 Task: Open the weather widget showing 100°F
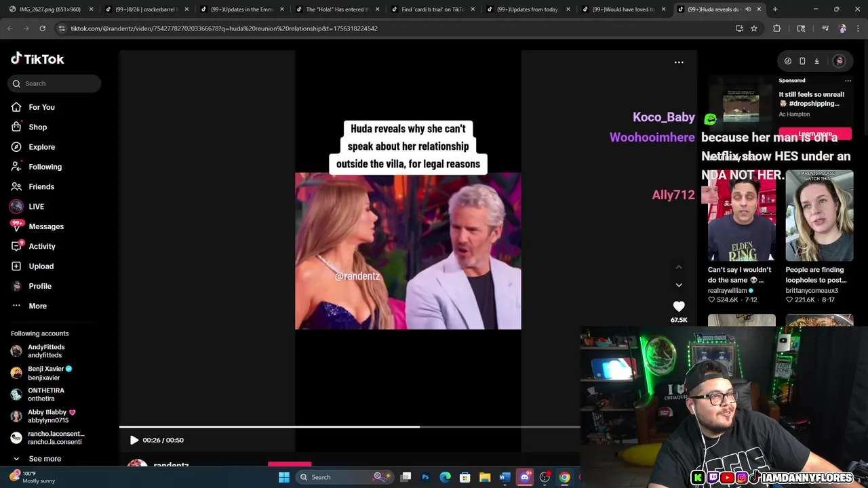coord(33,477)
